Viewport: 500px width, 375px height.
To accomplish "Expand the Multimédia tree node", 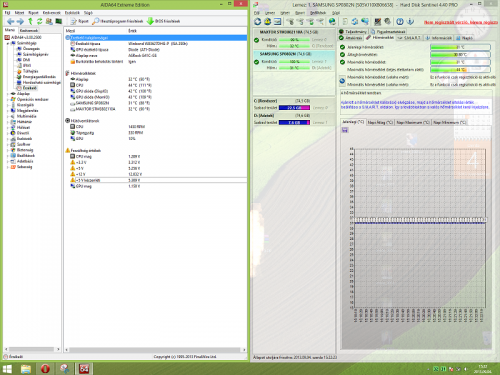I will (x=8, y=116).
